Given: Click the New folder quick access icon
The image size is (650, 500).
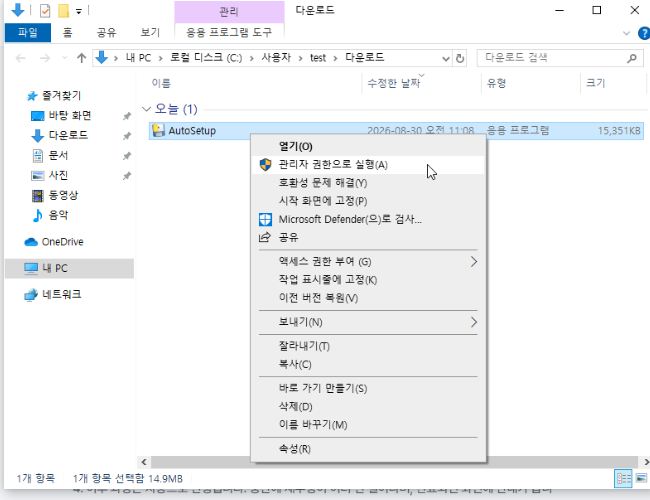Looking at the screenshot, I should coord(63,11).
